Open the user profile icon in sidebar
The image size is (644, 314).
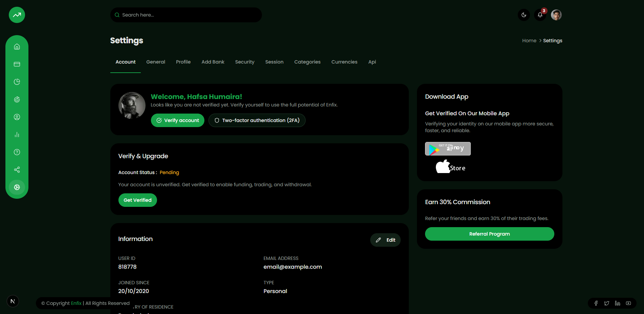pos(17,117)
